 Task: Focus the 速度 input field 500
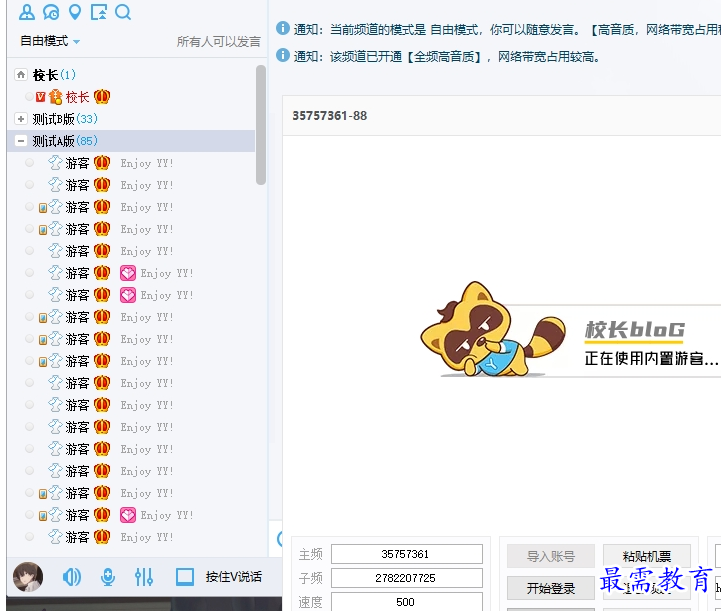click(406, 601)
